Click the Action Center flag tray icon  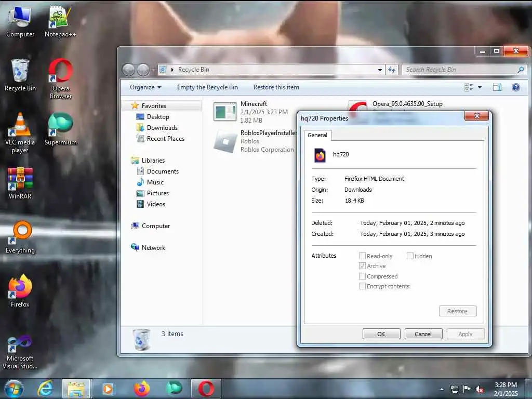click(467, 389)
